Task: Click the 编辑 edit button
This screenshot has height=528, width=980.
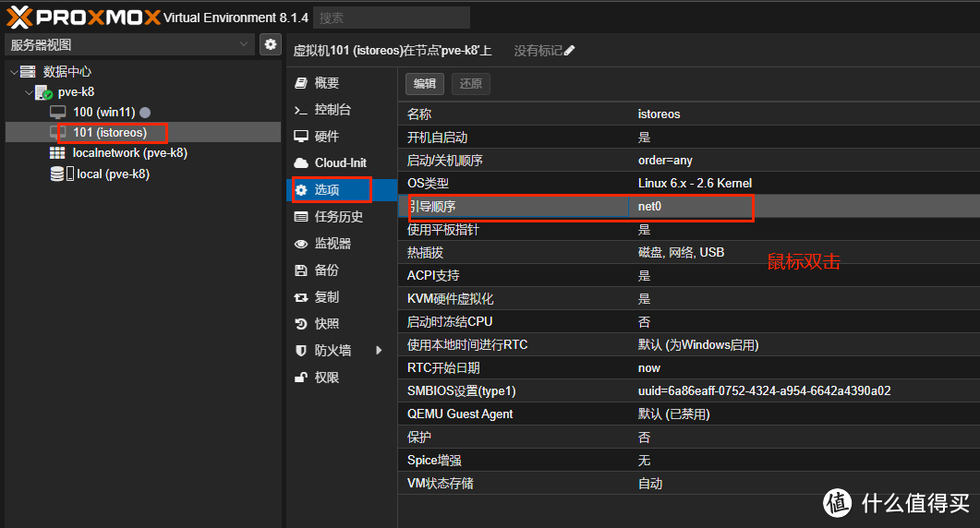Action: pyautogui.click(x=424, y=84)
